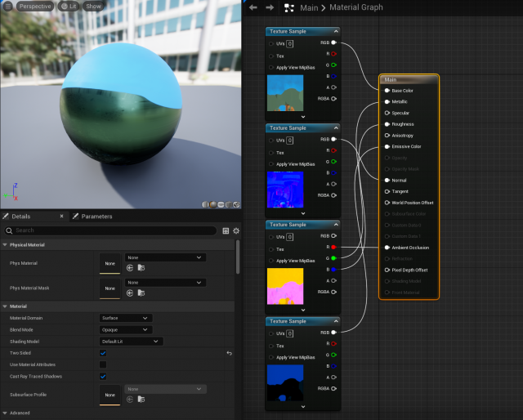Enable the Use Material Attributes checkbox
Screen dimensions: 523x420
103,364
